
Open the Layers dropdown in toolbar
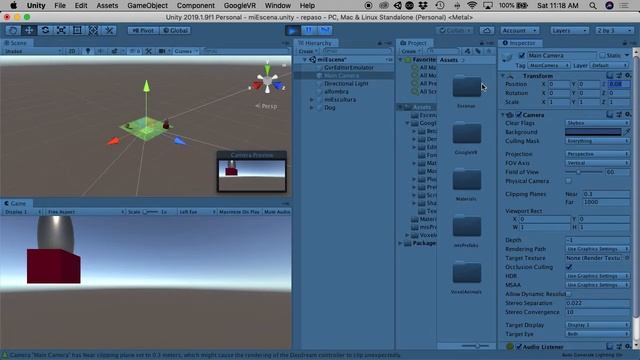[x=569, y=30]
